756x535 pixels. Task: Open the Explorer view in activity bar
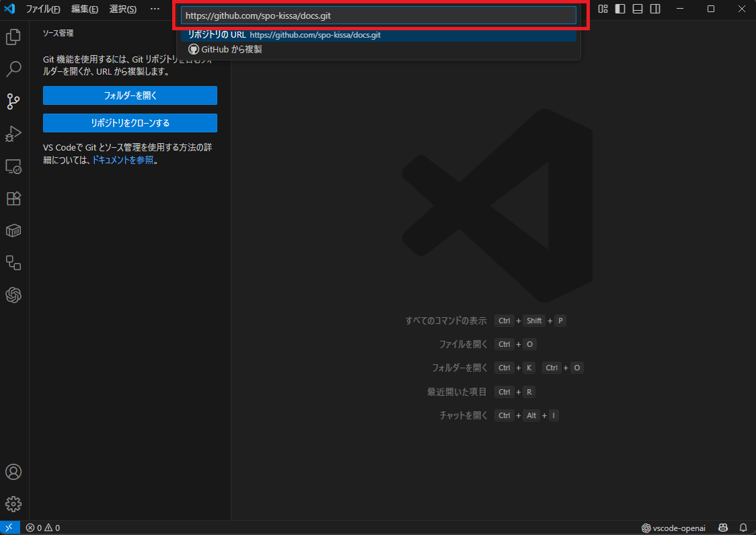point(13,37)
